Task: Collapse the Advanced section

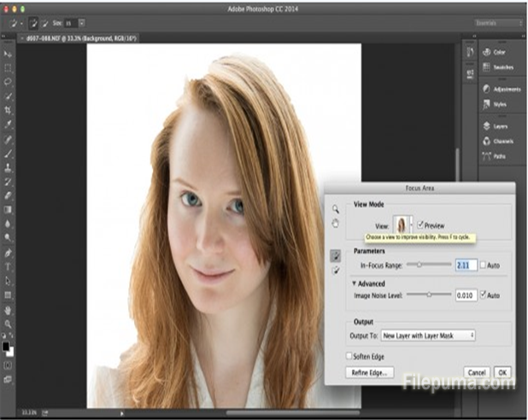Action: (x=355, y=283)
